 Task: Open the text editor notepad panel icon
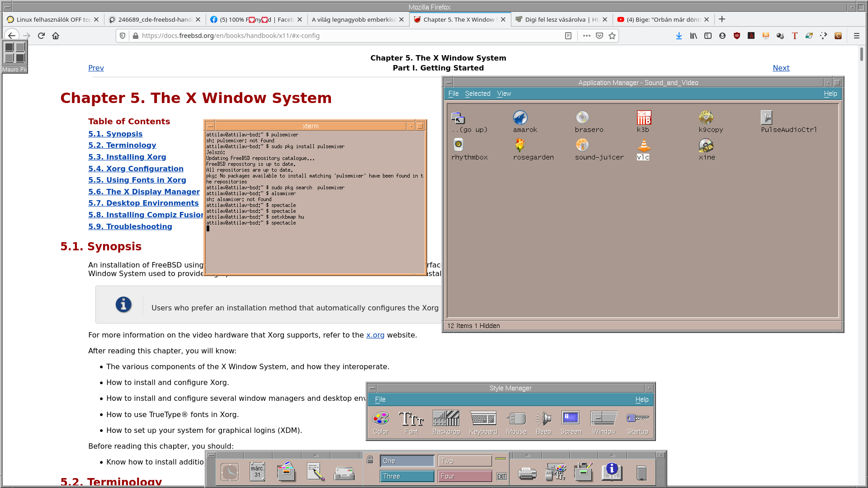tap(316, 472)
